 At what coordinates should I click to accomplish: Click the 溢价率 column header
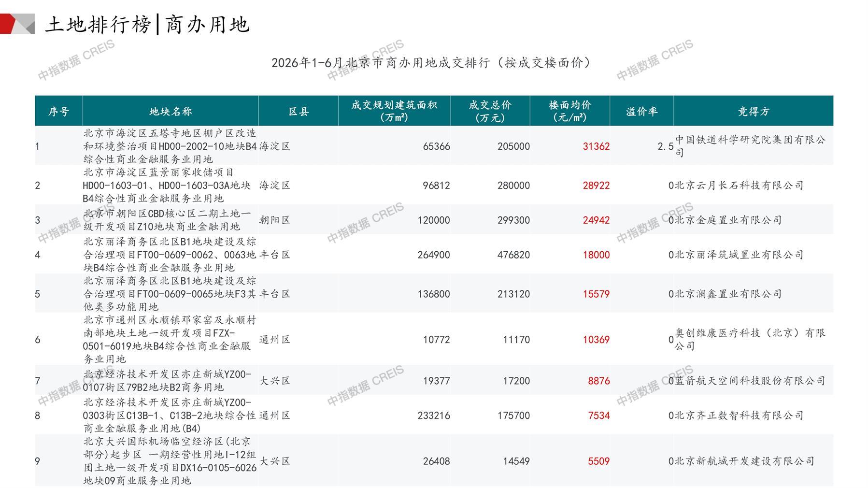click(x=642, y=112)
